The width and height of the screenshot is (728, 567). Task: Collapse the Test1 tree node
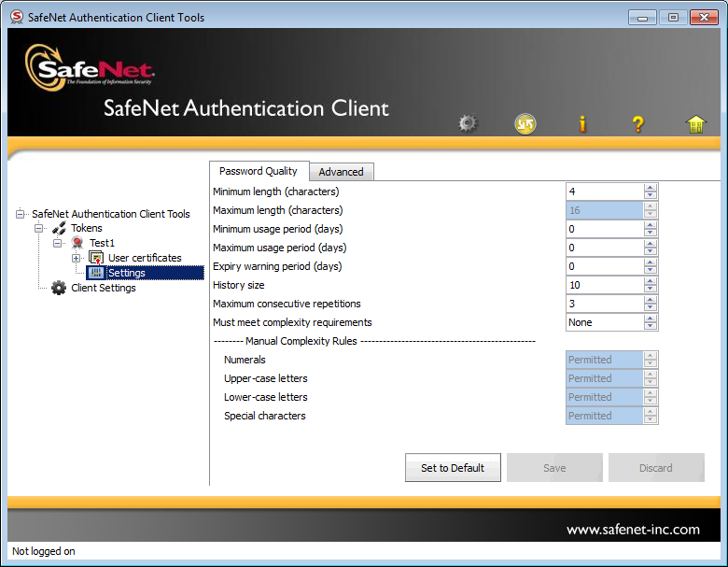click(57, 243)
